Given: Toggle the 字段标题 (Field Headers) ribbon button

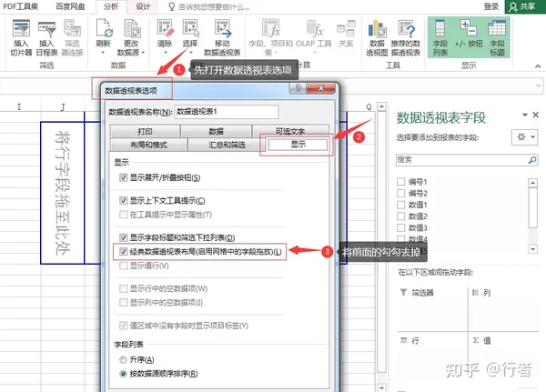Looking at the screenshot, I should coord(497,37).
